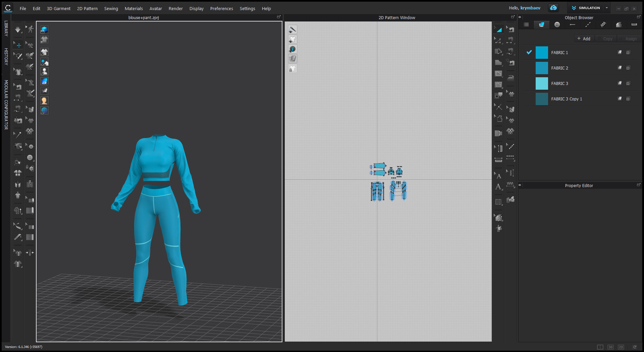Expand the HISTORY side panel

pyautogui.click(x=6, y=56)
